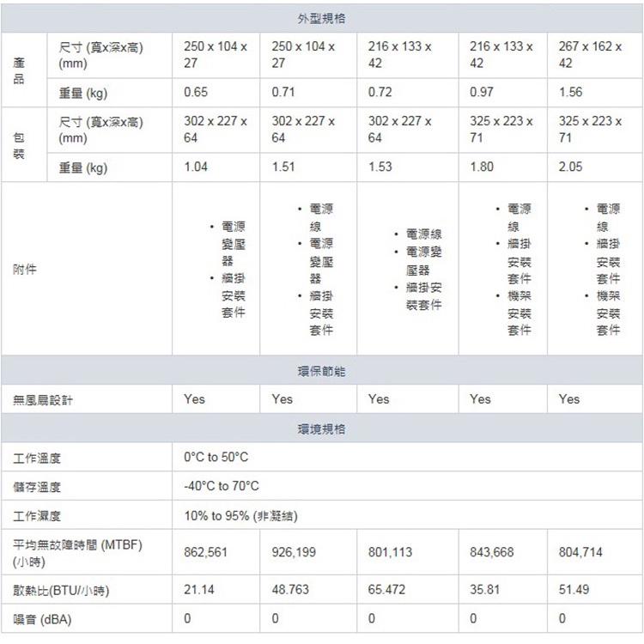Viewport: 644px width, 644px height.
Task: Click the product weight value 1.56
Action: 570,92
